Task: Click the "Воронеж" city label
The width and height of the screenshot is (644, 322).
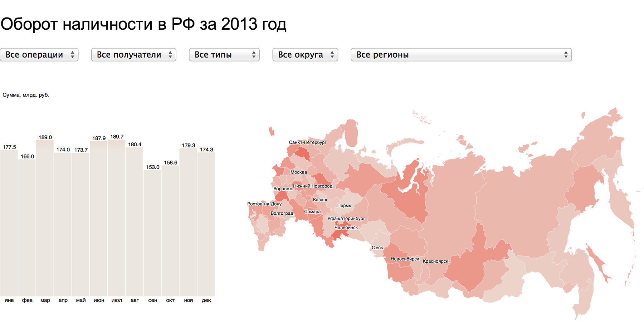Action: (283, 189)
